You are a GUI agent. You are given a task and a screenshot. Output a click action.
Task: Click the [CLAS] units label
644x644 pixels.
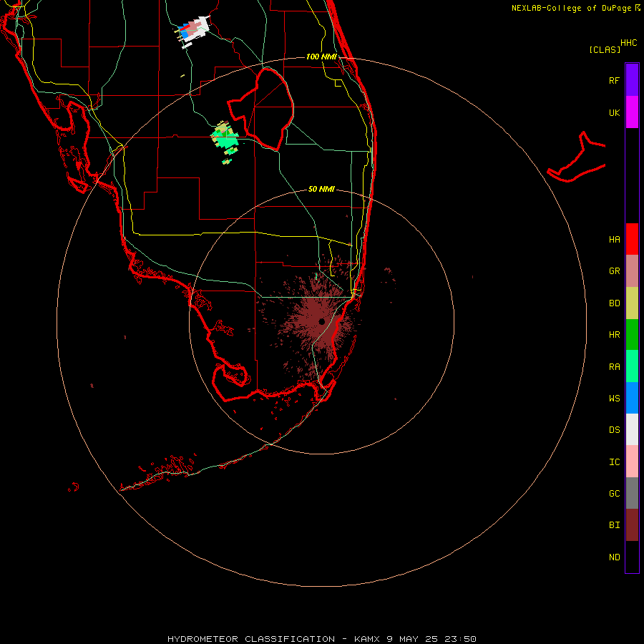(605, 49)
